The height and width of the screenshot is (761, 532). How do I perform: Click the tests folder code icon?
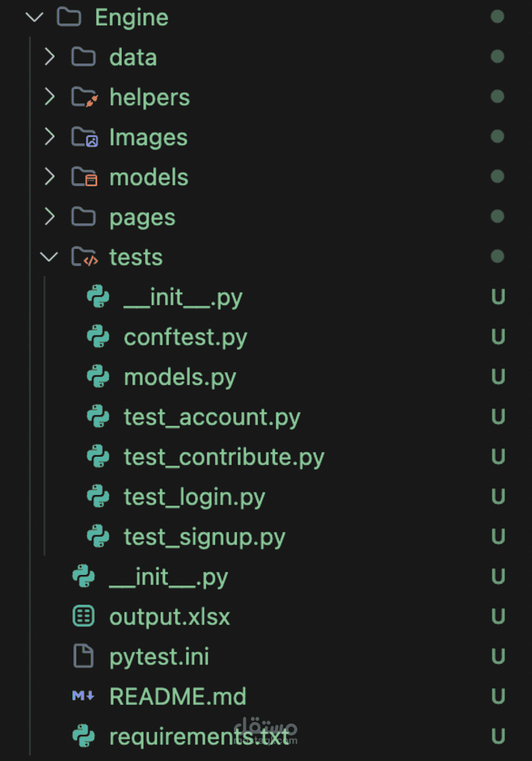84,257
